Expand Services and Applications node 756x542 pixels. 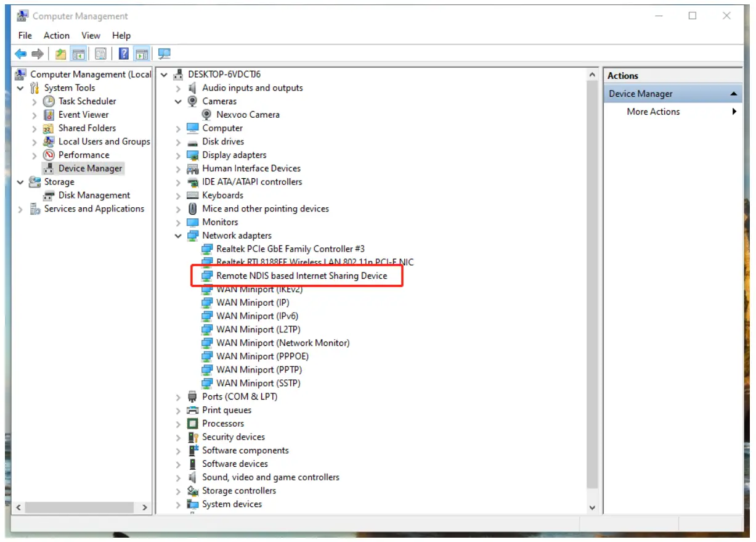[x=20, y=209]
